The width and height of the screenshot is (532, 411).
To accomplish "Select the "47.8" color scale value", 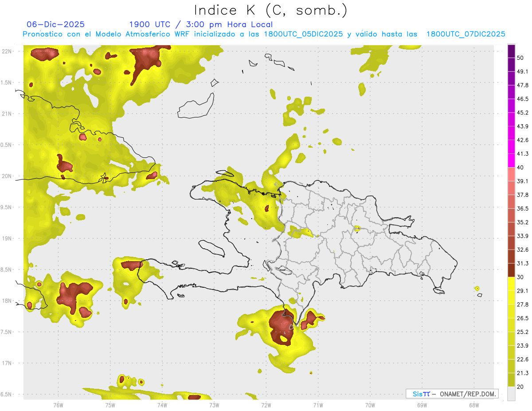I will (523, 86).
